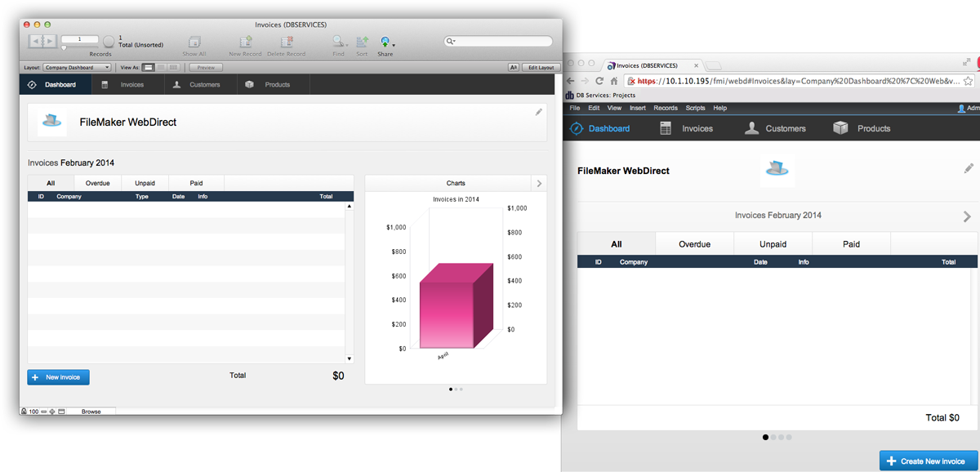Screen dimensions: 980x472
Task: Switch to Form View in the View As toggles
Action: 148,67
